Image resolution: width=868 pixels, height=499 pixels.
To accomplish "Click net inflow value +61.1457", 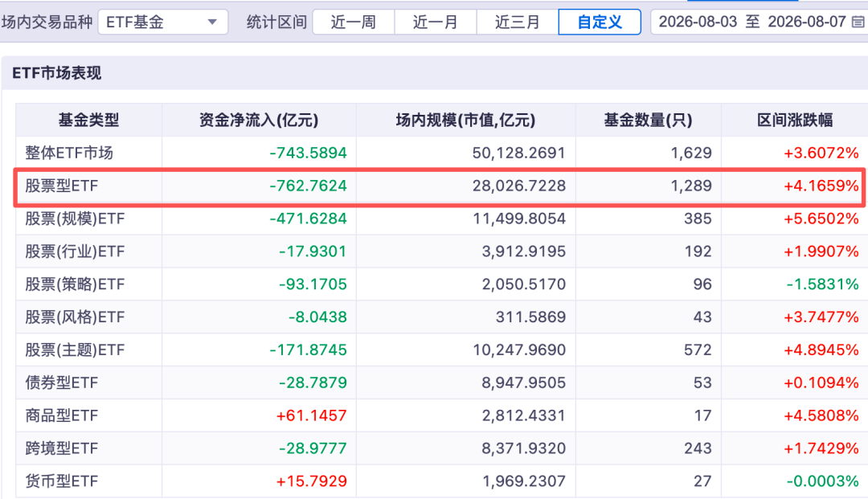I will click(x=312, y=415).
